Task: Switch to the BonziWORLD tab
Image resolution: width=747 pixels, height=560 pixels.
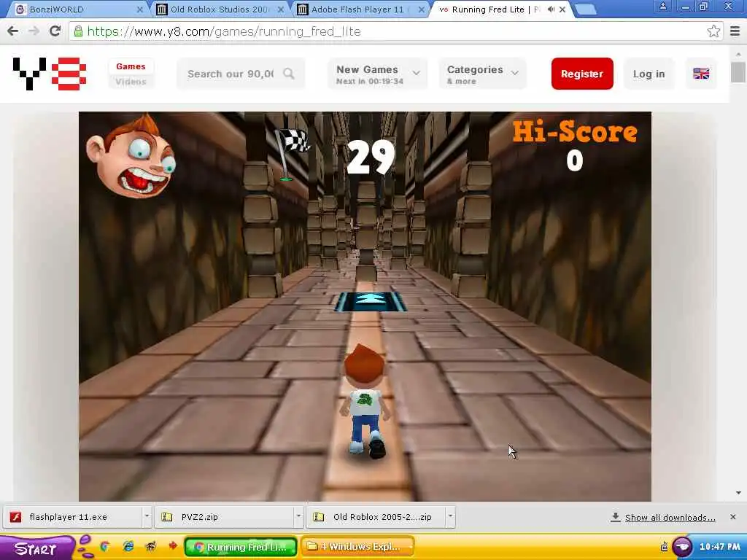Action: point(76,9)
